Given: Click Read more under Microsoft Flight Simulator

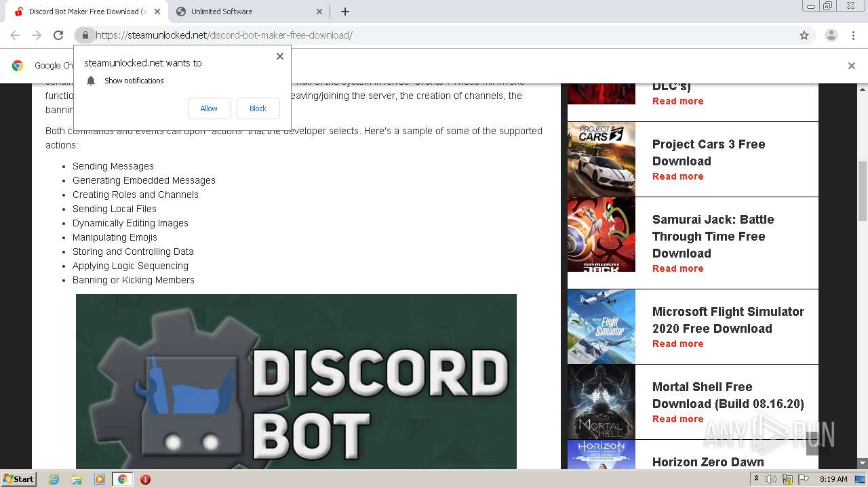Looking at the screenshot, I should (x=677, y=344).
